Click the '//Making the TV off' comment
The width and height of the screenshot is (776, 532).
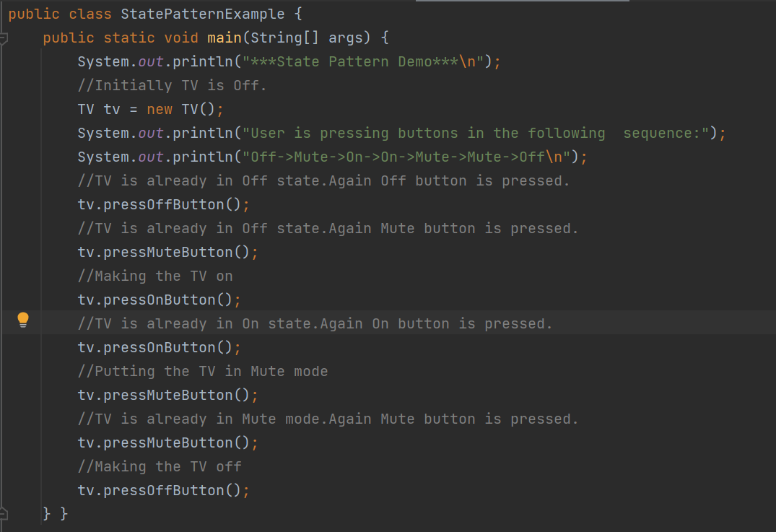[160, 467]
